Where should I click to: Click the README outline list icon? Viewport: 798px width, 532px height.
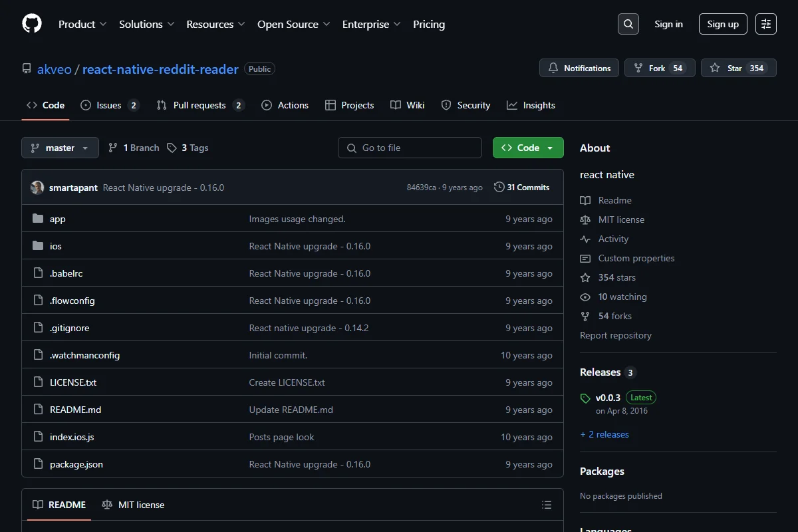click(x=547, y=505)
